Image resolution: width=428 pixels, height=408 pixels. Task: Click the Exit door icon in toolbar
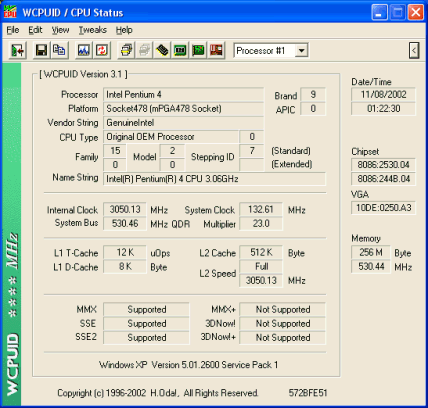[x=17, y=51]
